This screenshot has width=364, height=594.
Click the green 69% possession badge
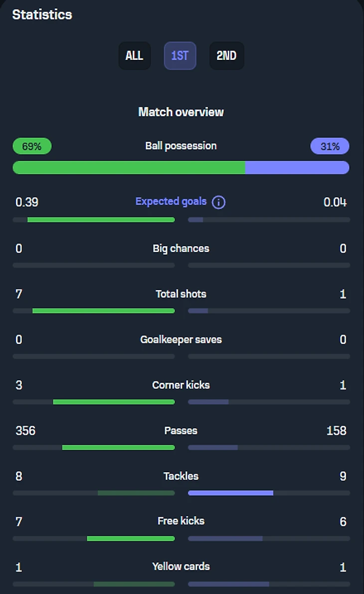coord(32,146)
